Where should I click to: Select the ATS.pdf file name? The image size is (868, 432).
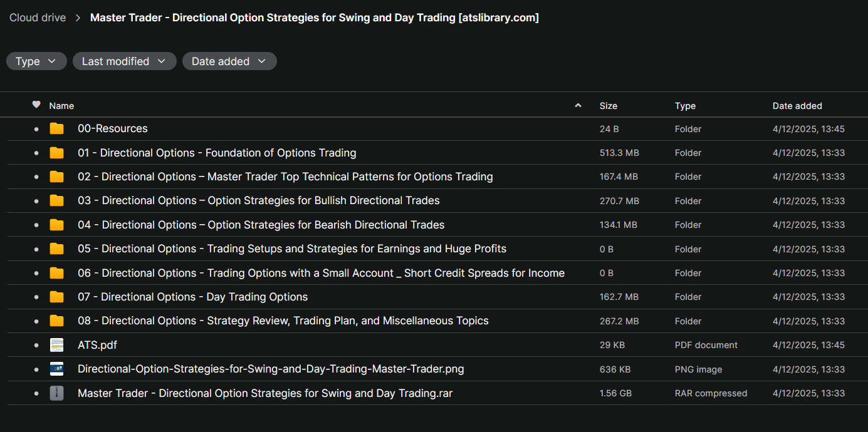(97, 345)
